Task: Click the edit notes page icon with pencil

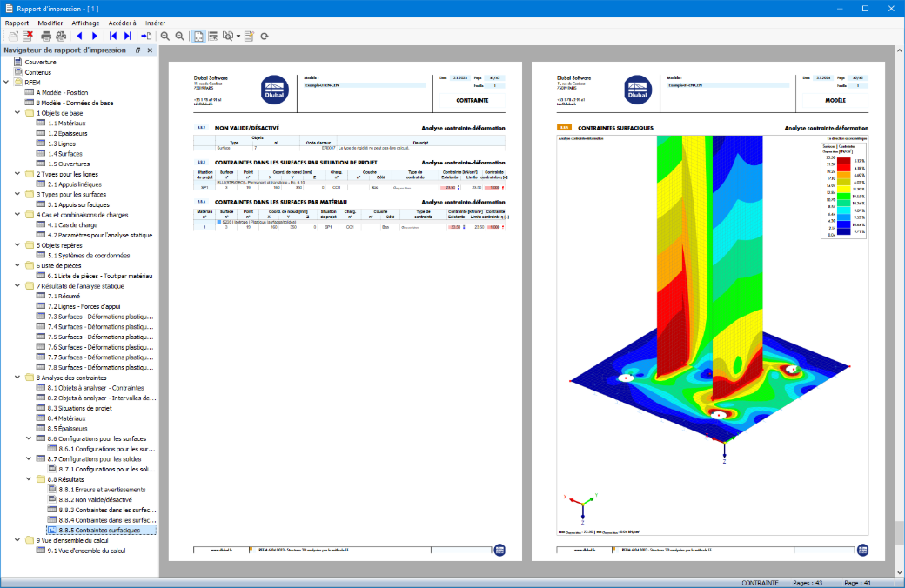Action: 250,37
